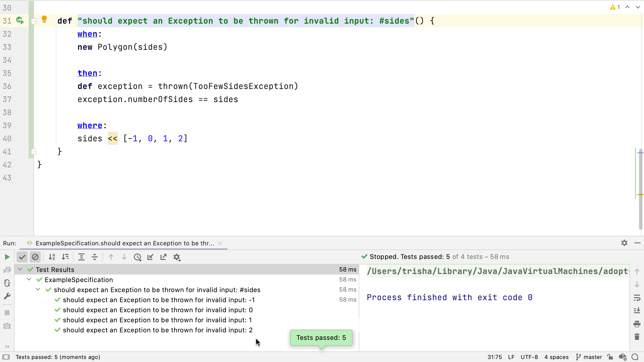The image size is (644, 362).
Task: Click the Collapse All tests icon
Action: pyautogui.click(x=95, y=257)
